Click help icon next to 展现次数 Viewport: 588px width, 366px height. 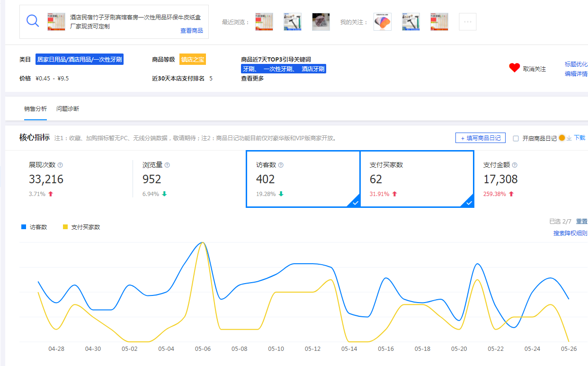pyautogui.click(x=60, y=165)
